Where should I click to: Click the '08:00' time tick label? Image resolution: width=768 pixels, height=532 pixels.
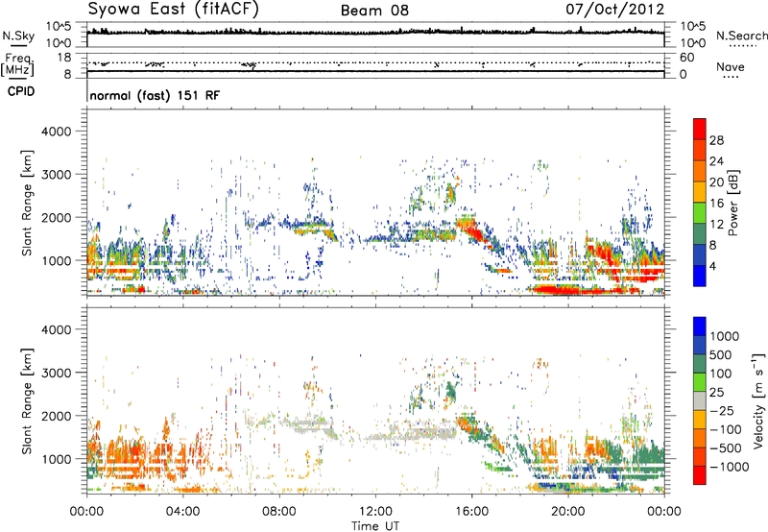click(x=278, y=512)
